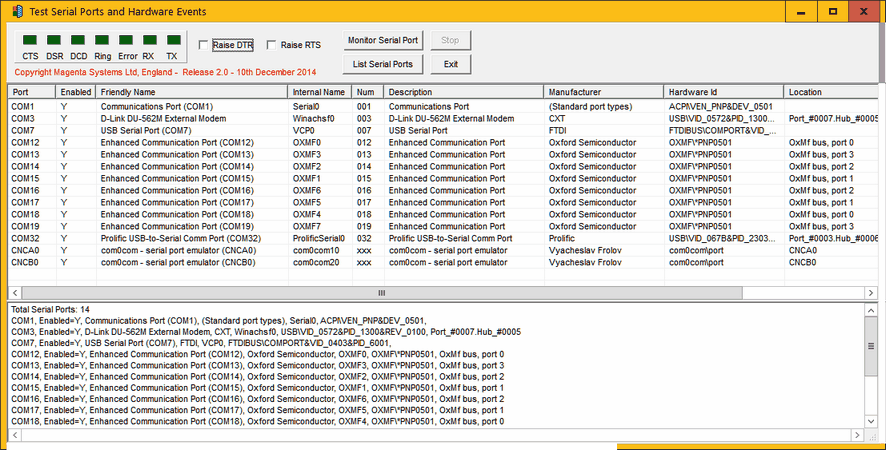Viewport: 886px width, 450px height.
Task: Toggle the Raise RTS checkbox
Action: point(272,45)
